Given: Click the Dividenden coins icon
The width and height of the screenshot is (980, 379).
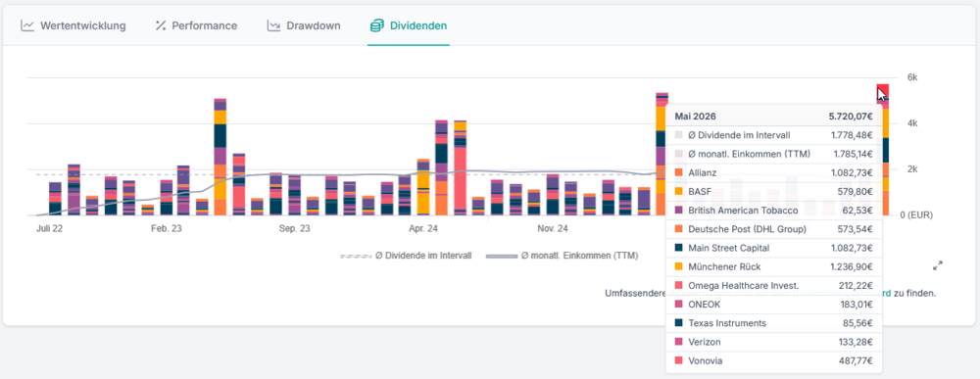Looking at the screenshot, I should coord(377,25).
